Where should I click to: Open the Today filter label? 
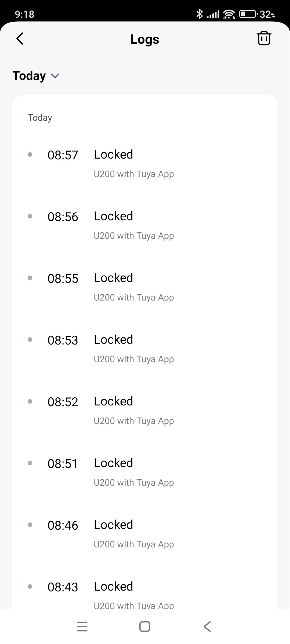pyautogui.click(x=29, y=76)
